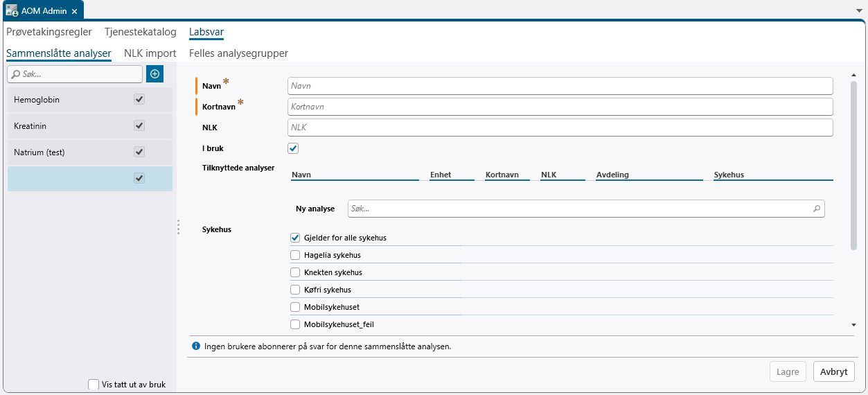Click the AOM Admin tab icon
The width and height of the screenshot is (868, 395).
point(12,11)
